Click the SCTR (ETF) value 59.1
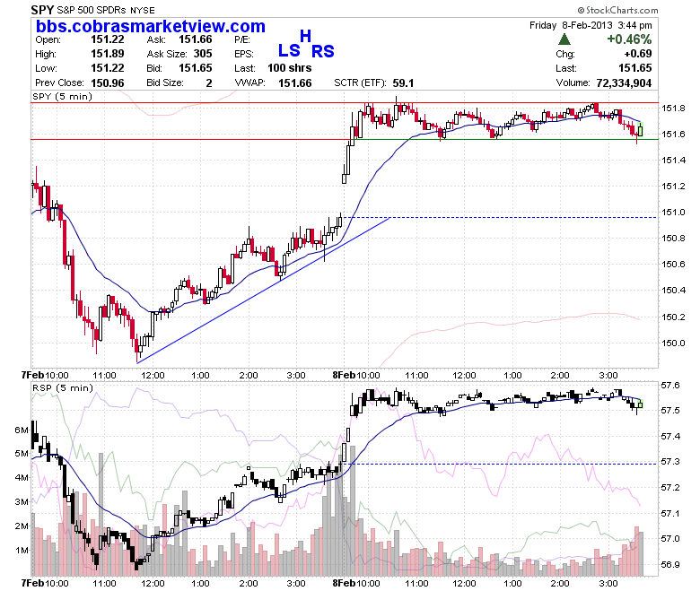Screen dimensions: 700x591 coord(403,83)
